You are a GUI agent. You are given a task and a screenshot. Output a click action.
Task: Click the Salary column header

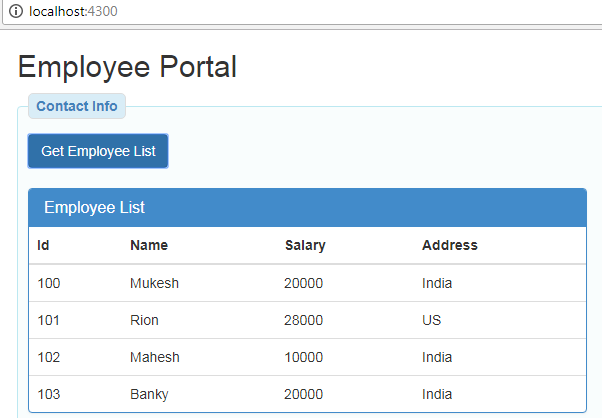pos(305,245)
